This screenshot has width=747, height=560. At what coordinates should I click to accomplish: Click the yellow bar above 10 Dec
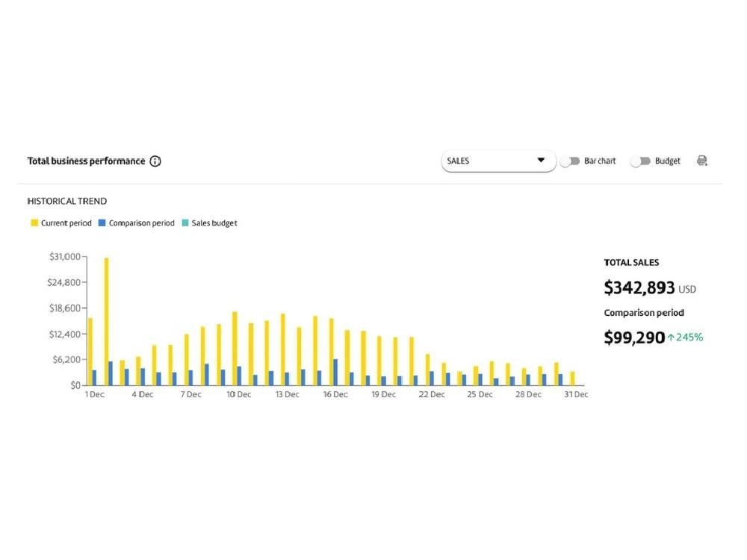click(235, 349)
